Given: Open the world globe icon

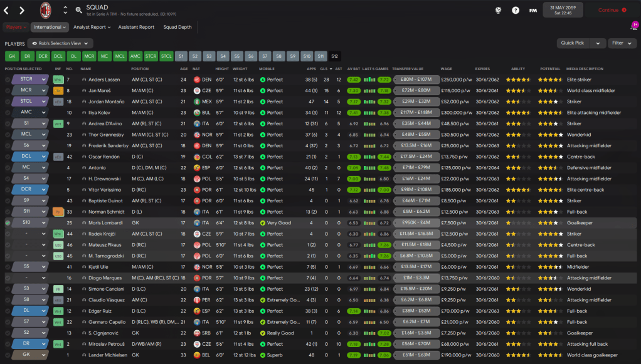Looking at the screenshot, I should [x=498, y=10].
